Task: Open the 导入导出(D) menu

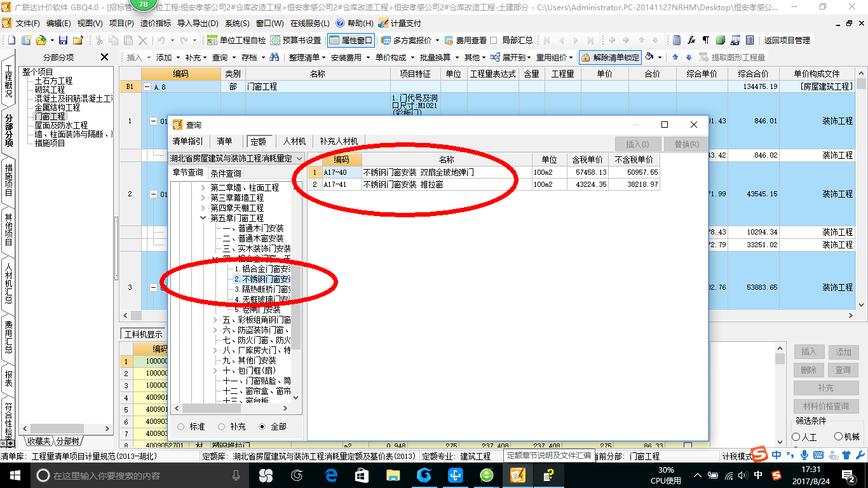Action: [197, 23]
